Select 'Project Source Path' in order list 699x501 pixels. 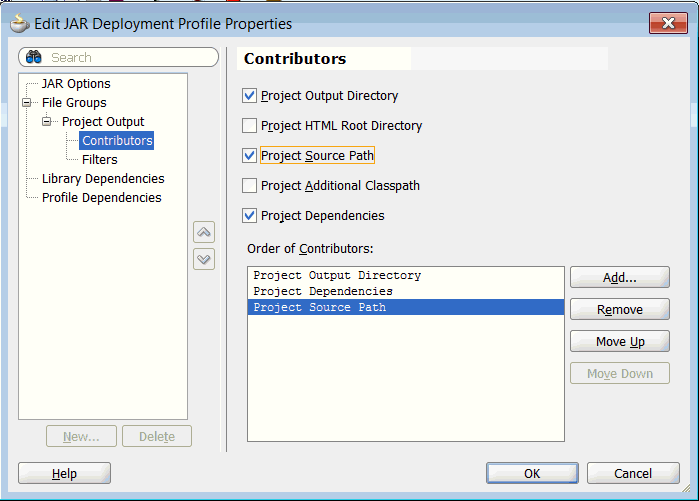point(406,307)
